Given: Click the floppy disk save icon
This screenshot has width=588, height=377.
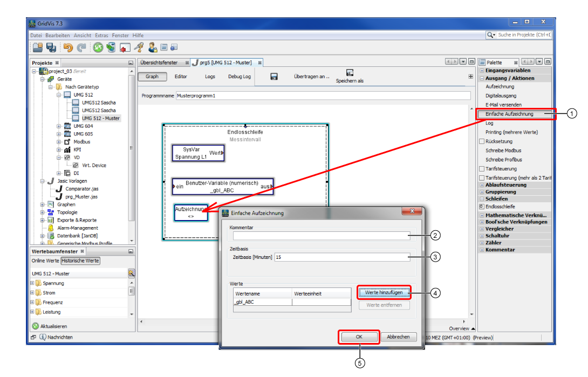Looking at the screenshot, I should tap(274, 77).
